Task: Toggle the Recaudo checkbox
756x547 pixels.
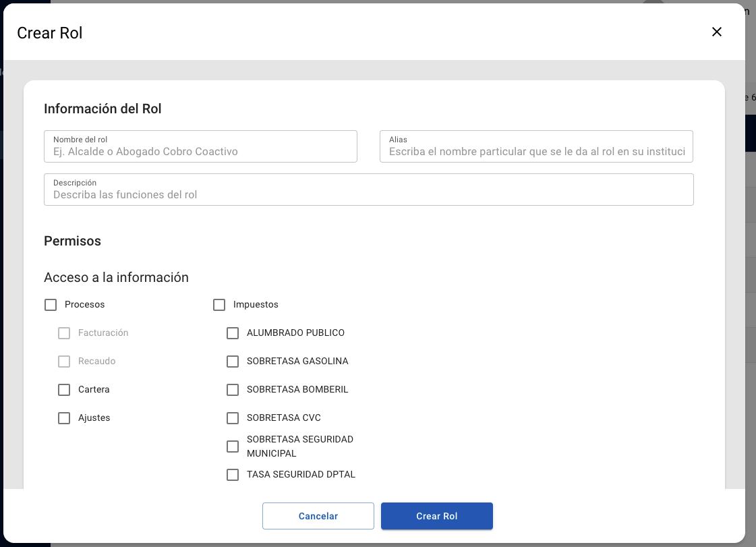Action: click(64, 362)
